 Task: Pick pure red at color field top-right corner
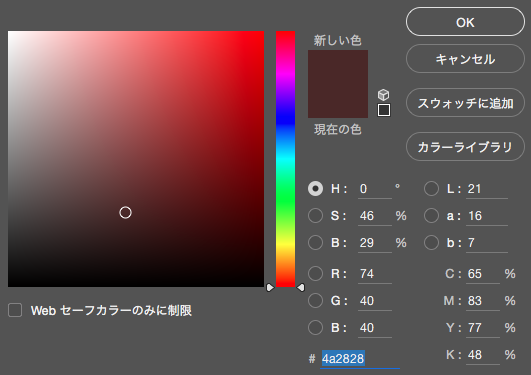click(263, 32)
